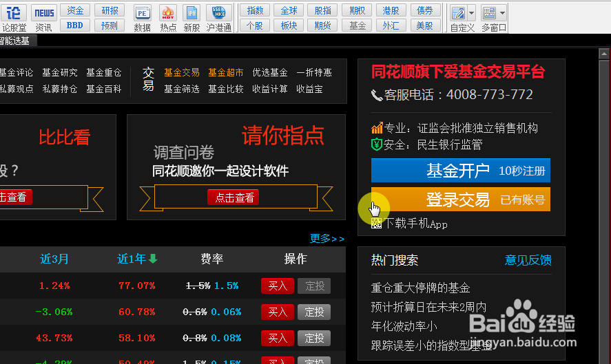This screenshot has height=364, width=611.
Task: Search 预计折算日在未来2周内 hot term
Action: (428, 307)
